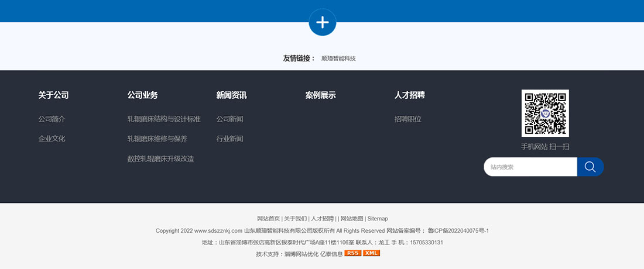Click the orange RSS badge
Viewport: 644px width, 269px height.
pyautogui.click(x=352, y=253)
